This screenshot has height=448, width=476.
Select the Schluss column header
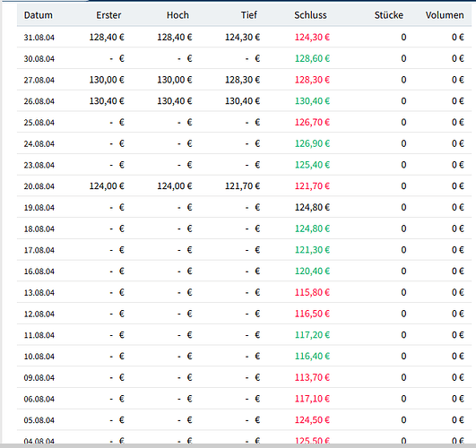point(310,15)
